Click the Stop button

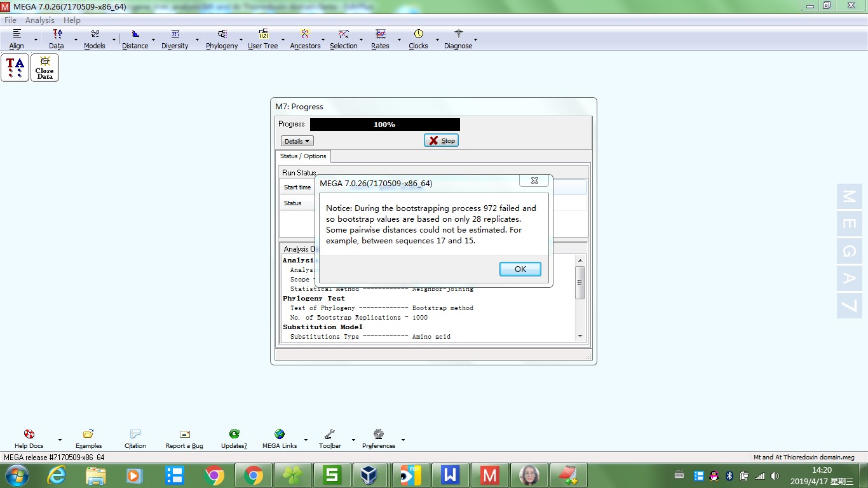[441, 140]
